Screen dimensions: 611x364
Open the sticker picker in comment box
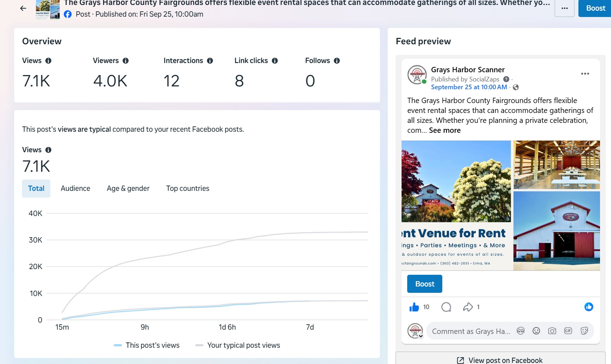(x=584, y=331)
